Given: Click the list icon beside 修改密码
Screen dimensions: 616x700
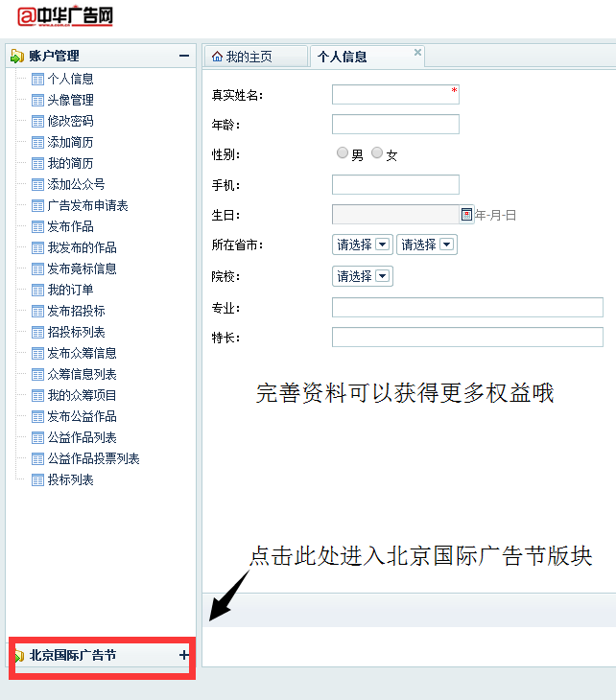Looking at the screenshot, I should (38, 122).
